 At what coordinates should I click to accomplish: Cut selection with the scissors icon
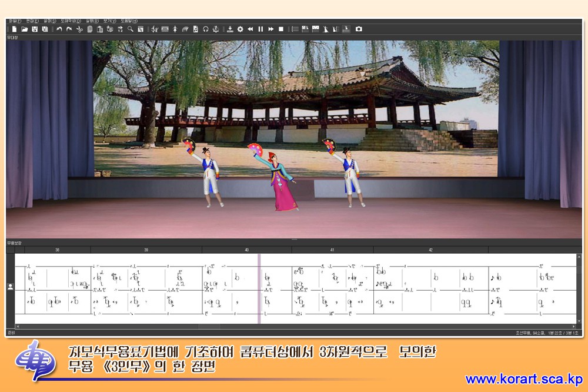[x=79, y=29]
